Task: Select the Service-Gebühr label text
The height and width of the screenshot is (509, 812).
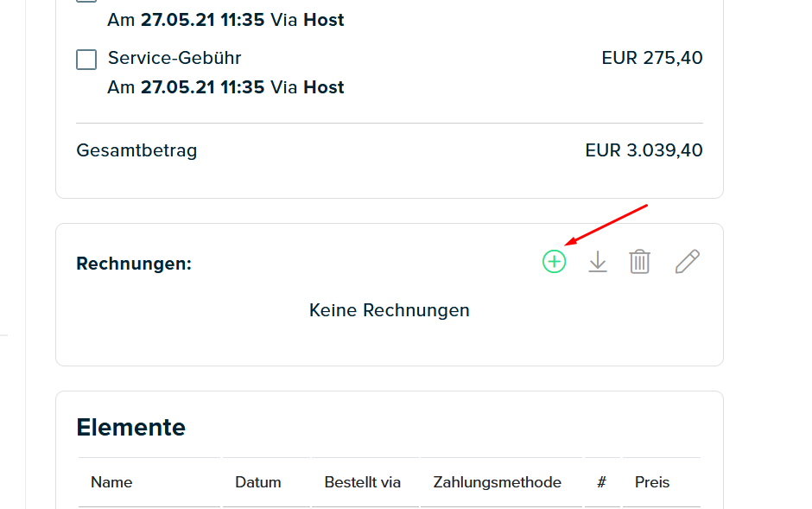Action: click(x=174, y=58)
